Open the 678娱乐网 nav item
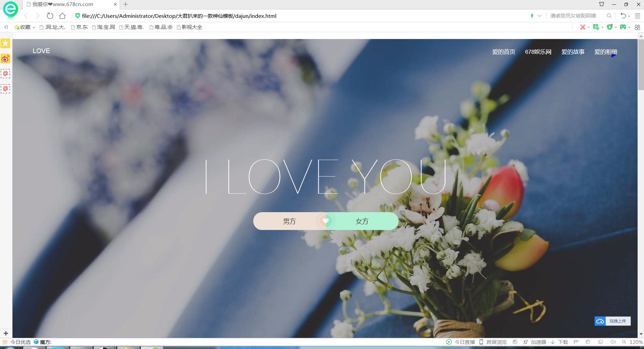The image size is (644, 349). 538,52
